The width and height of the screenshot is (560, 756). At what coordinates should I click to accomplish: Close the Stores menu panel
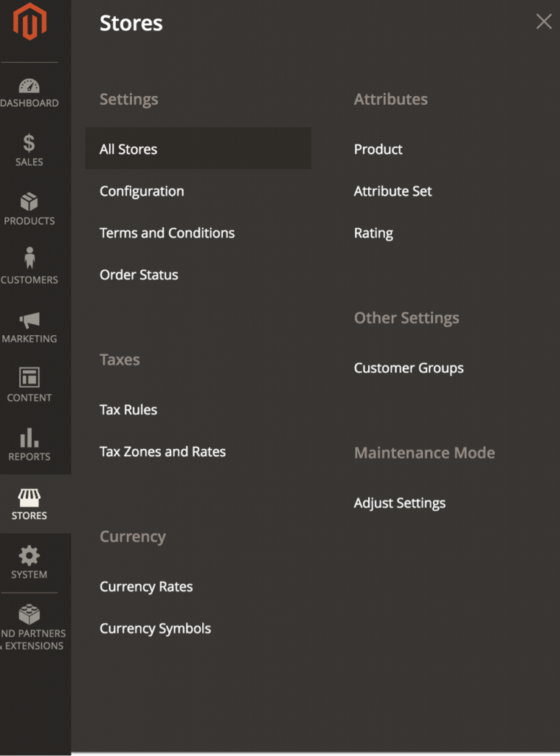[x=544, y=21]
